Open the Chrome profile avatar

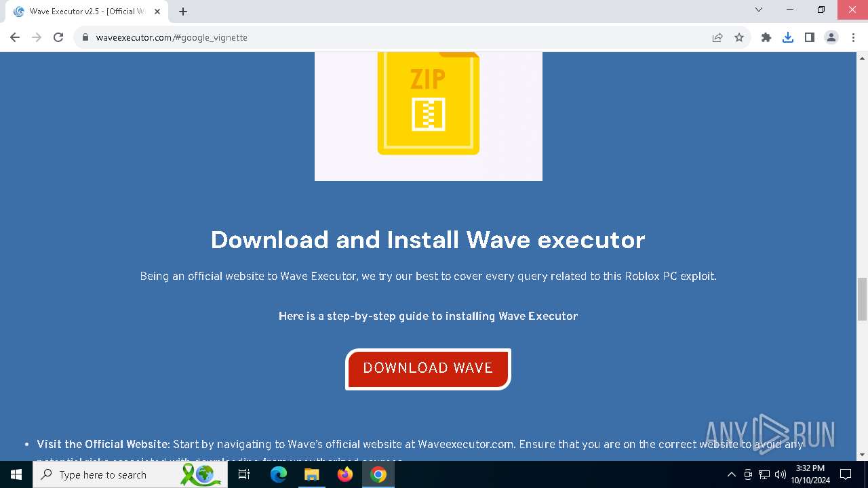[x=831, y=37]
